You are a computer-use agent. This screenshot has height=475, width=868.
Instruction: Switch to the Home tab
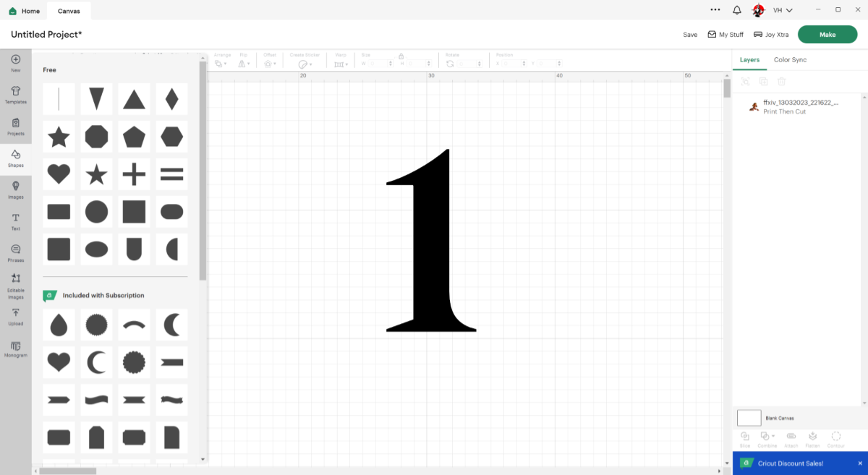point(25,11)
